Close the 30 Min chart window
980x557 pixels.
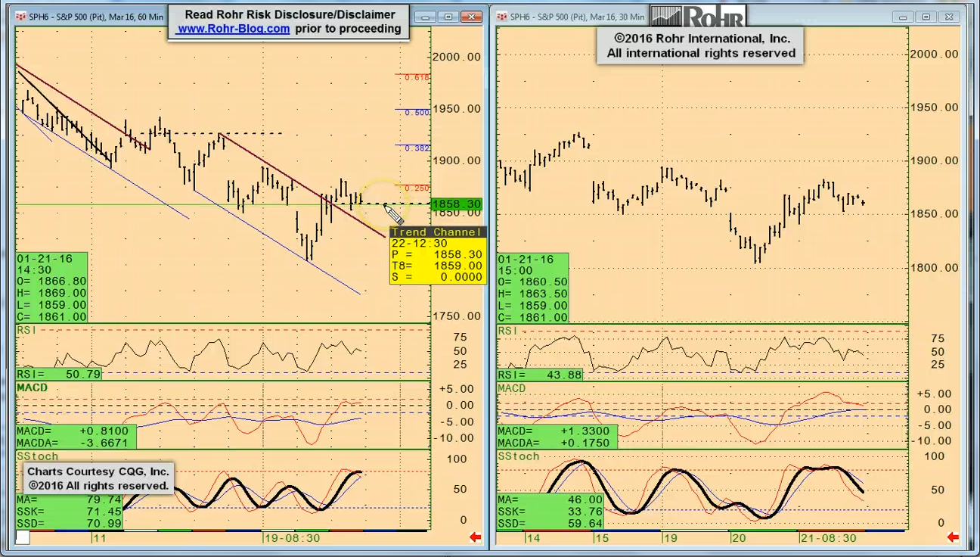coord(950,17)
